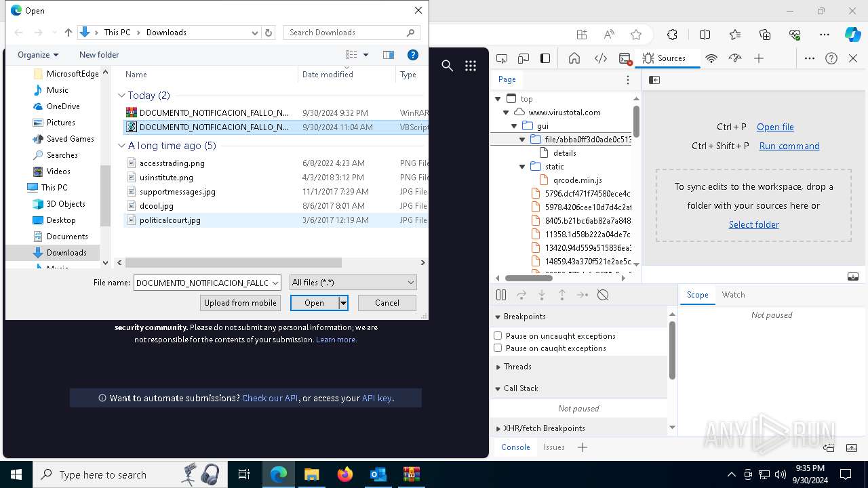Open the Network panel wifi icon
Image resolution: width=868 pixels, height=488 pixels.
tap(711, 58)
